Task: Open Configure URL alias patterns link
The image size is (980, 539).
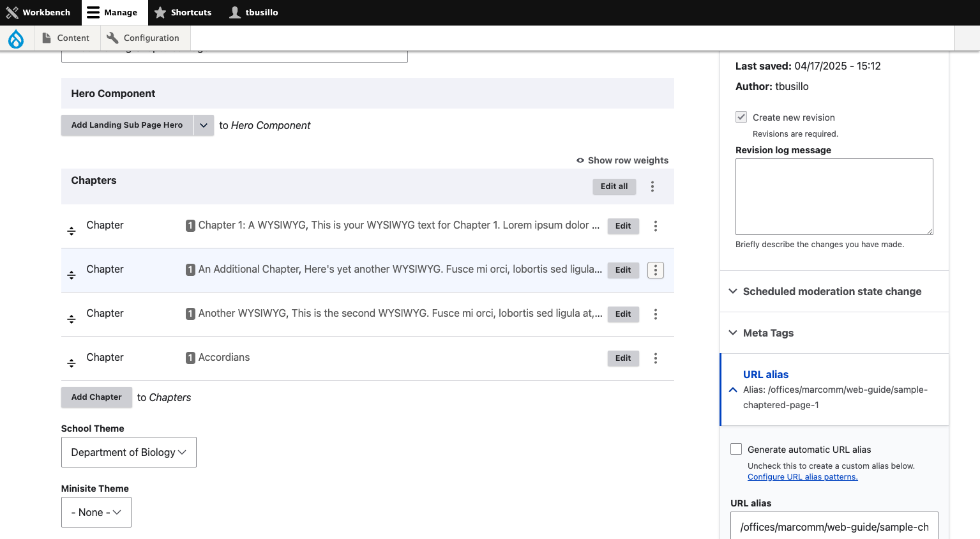Action: point(803,477)
